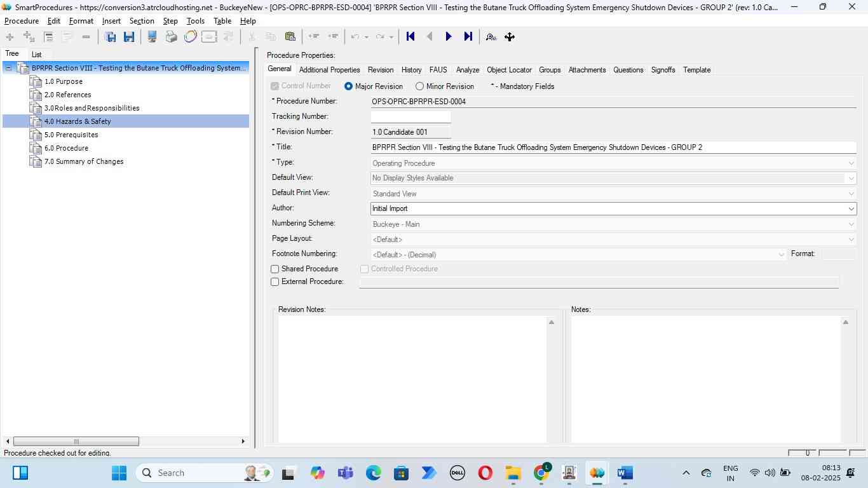The width and height of the screenshot is (868, 488).
Task: Select 1.0 Purpose tree item
Action: [64, 81]
